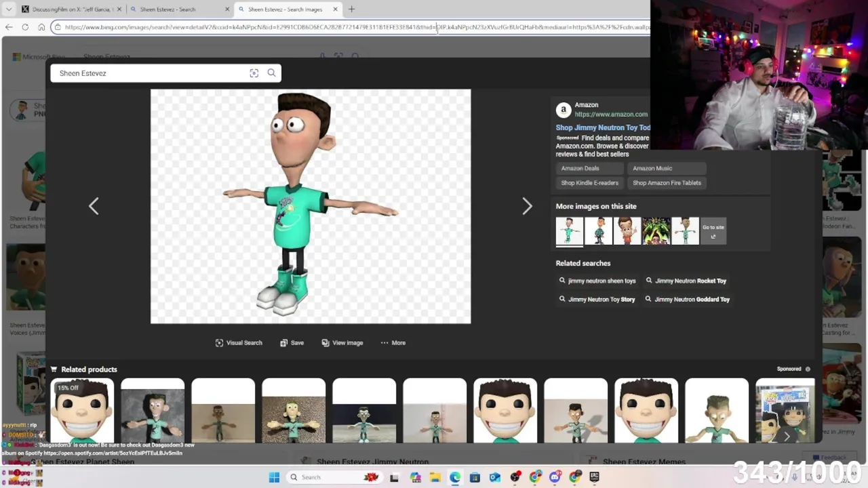Open second thumbnail under More images on this site

click(598, 230)
